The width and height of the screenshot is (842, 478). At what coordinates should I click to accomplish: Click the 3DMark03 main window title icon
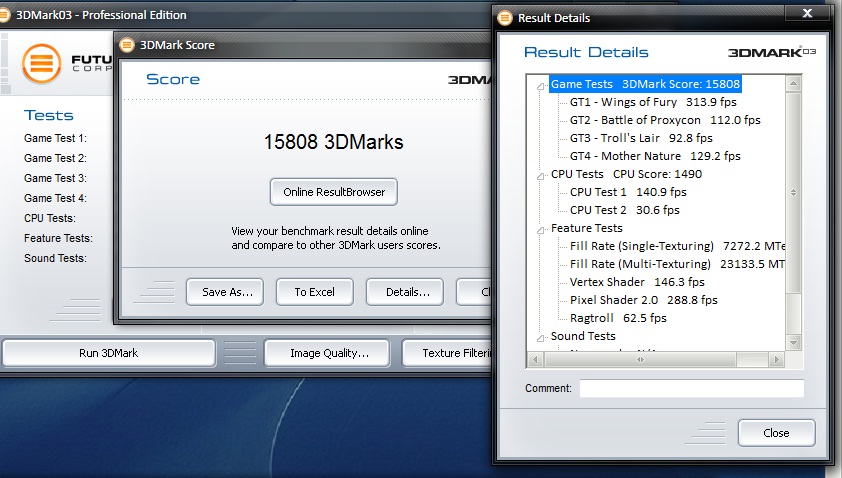[x=4, y=15]
